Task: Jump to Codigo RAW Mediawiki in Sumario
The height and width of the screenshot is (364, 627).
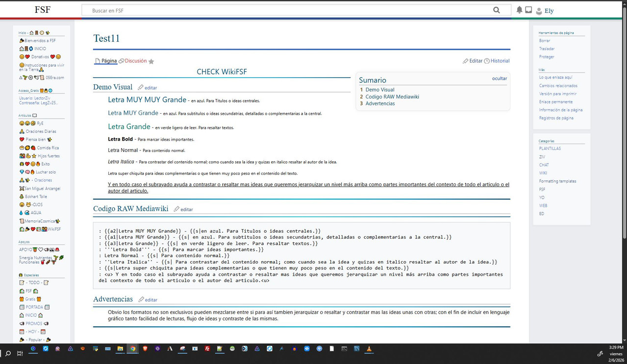Action: [x=392, y=97]
